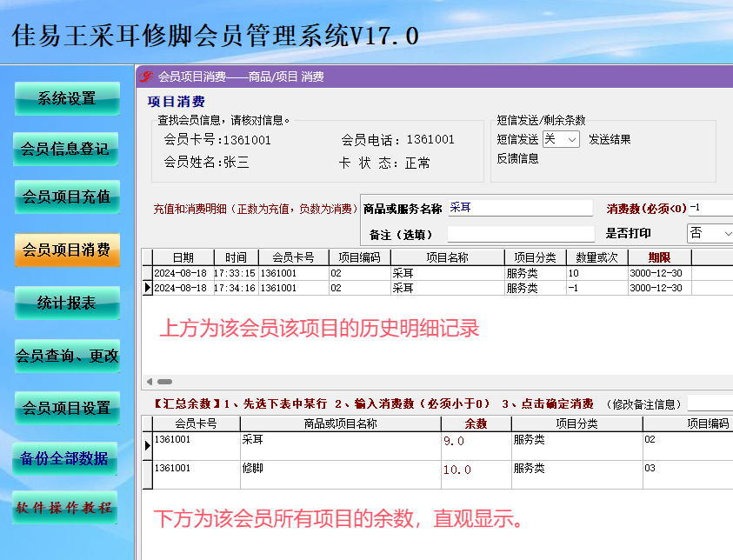733x560 pixels.
Task: Click 备份全部数据 button
Action: click(64, 458)
